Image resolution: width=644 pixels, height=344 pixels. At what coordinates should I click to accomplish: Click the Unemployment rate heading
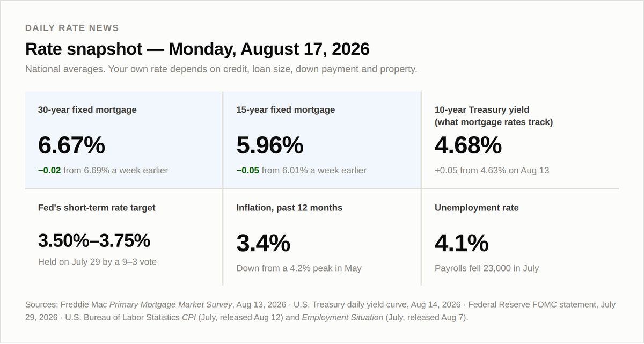tap(477, 208)
